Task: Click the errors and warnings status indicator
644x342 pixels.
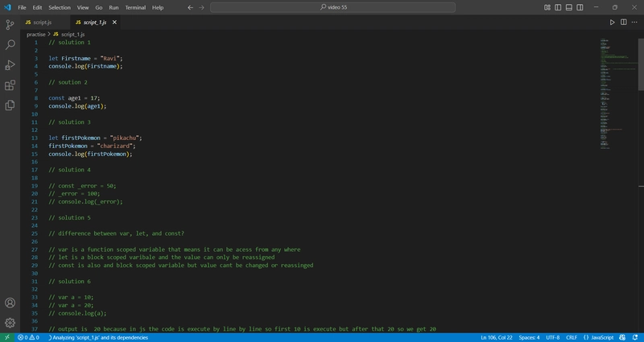Action: 28,337
